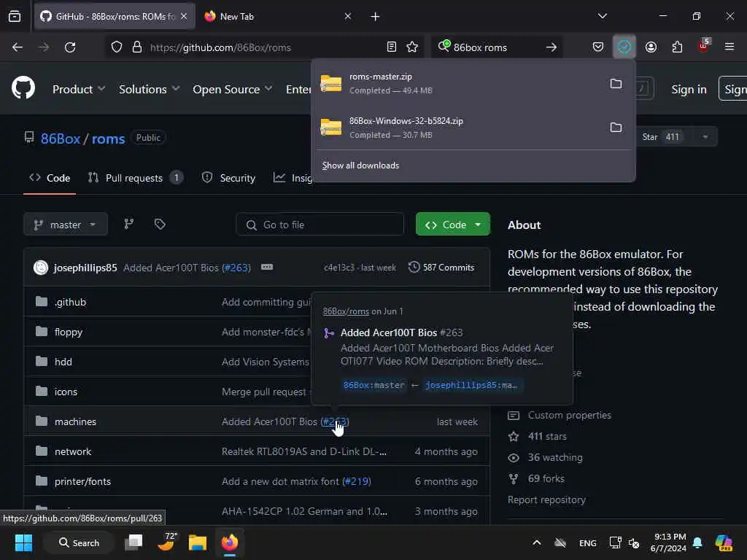Toggle reader view icon in address bar
This screenshot has height=560, width=747.
pyautogui.click(x=392, y=47)
